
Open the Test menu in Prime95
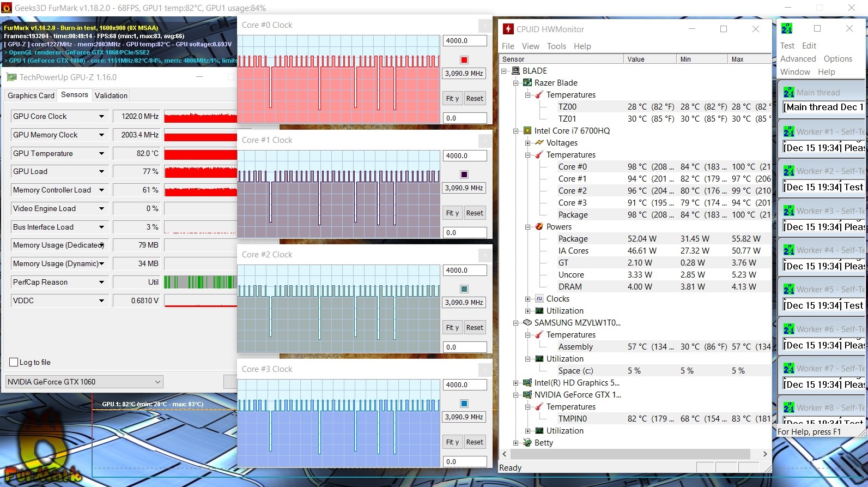coord(787,46)
